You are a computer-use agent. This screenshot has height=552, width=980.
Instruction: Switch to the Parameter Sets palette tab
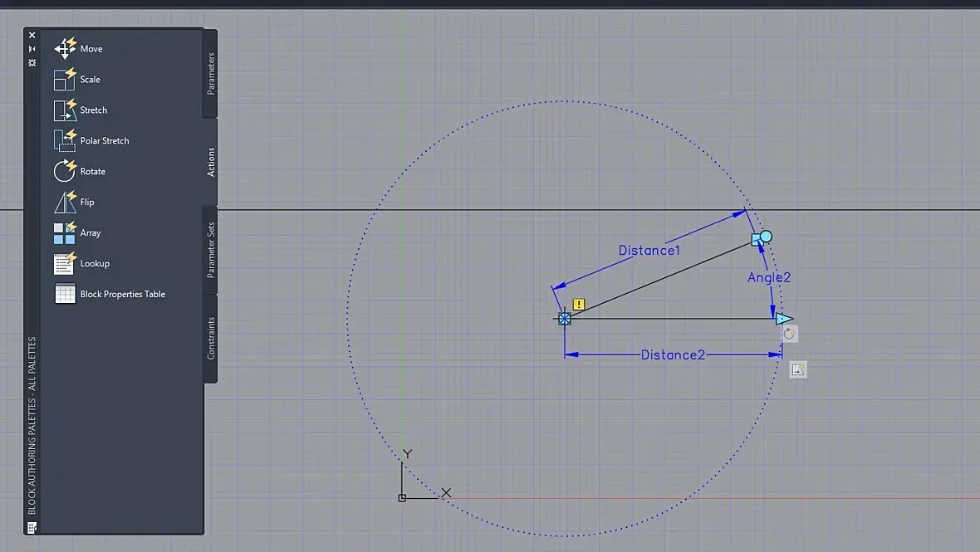pos(211,250)
